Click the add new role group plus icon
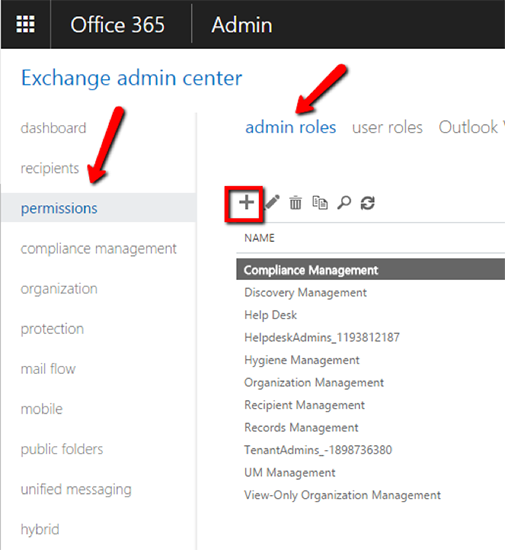This screenshot has height=550, width=505. [247, 202]
